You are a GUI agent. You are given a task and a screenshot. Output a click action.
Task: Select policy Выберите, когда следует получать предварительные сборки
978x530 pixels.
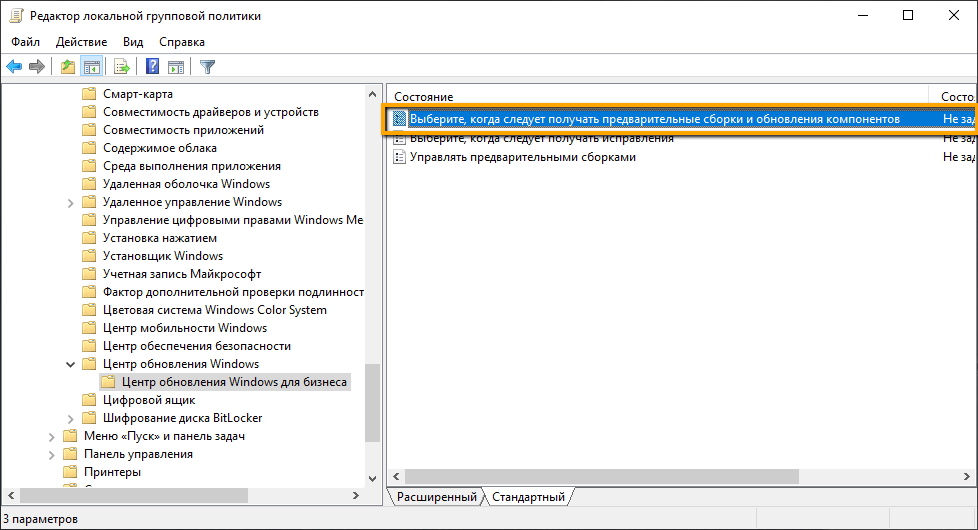[654, 118]
